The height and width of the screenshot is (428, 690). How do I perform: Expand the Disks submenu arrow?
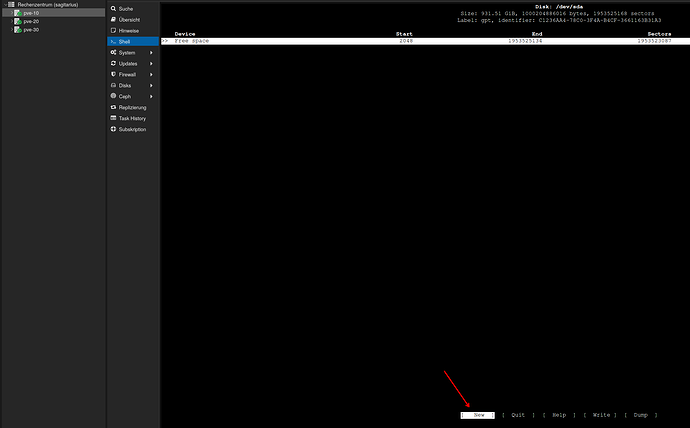(151, 86)
